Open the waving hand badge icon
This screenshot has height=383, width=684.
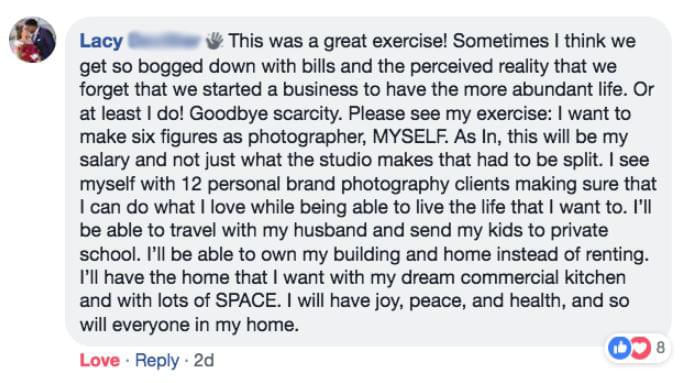(x=214, y=41)
